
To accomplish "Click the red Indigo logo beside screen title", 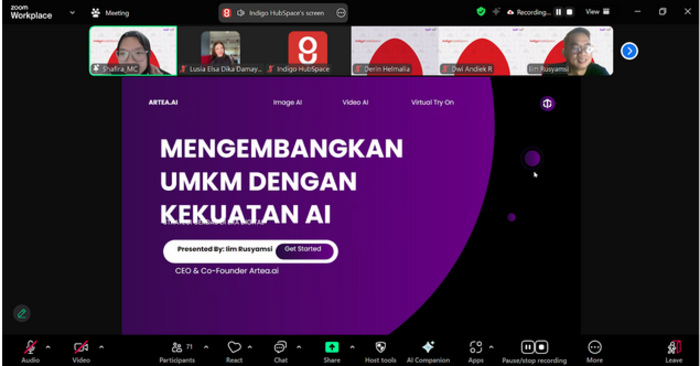I will point(227,13).
